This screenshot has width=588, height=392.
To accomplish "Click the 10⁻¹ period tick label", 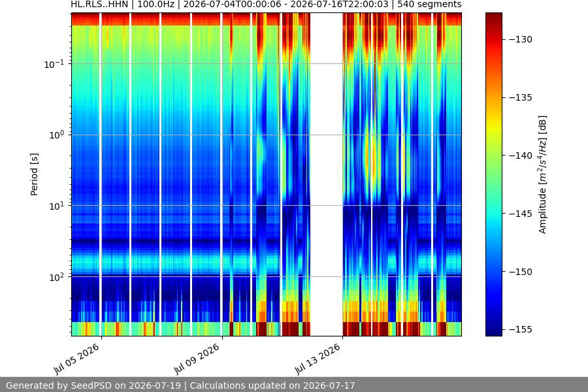I will coord(54,64).
